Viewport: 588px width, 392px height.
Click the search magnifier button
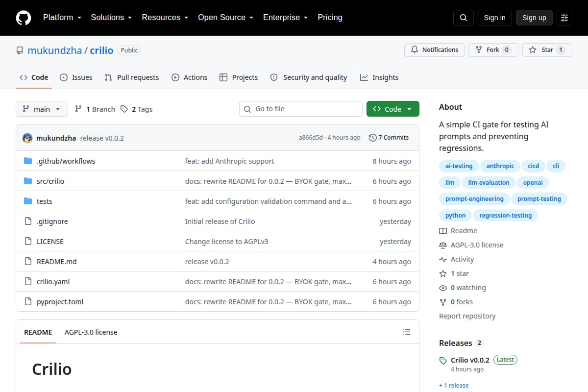[x=464, y=18]
